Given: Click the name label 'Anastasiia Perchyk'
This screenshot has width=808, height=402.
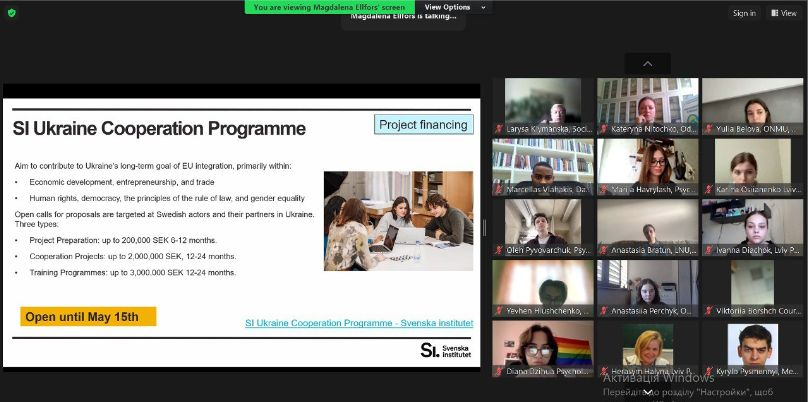Looking at the screenshot, I should 651,311.
